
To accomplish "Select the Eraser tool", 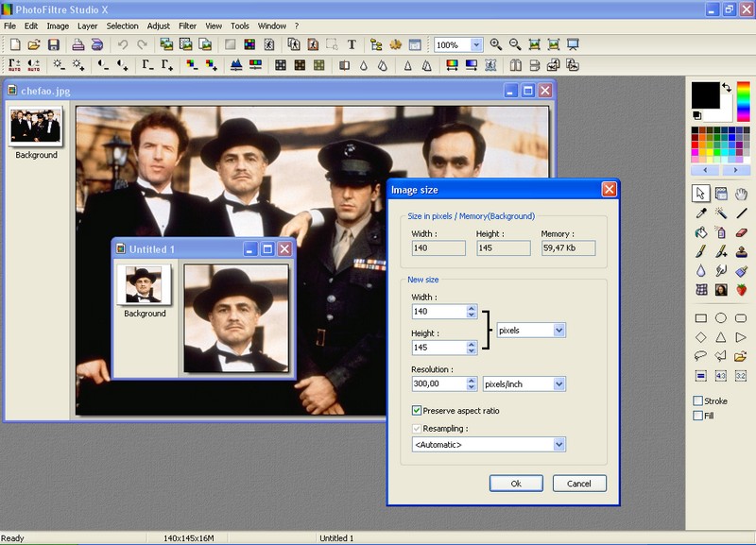I will click(741, 232).
